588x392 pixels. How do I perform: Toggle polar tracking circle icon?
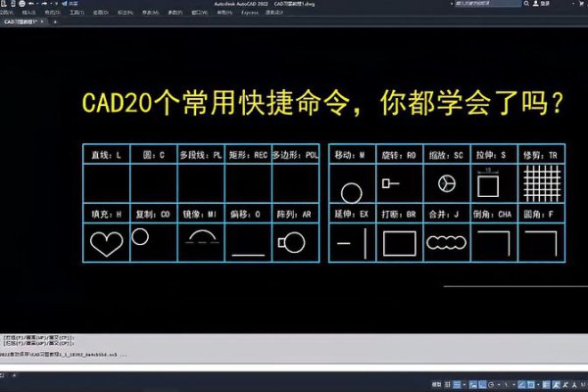[491, 384]
